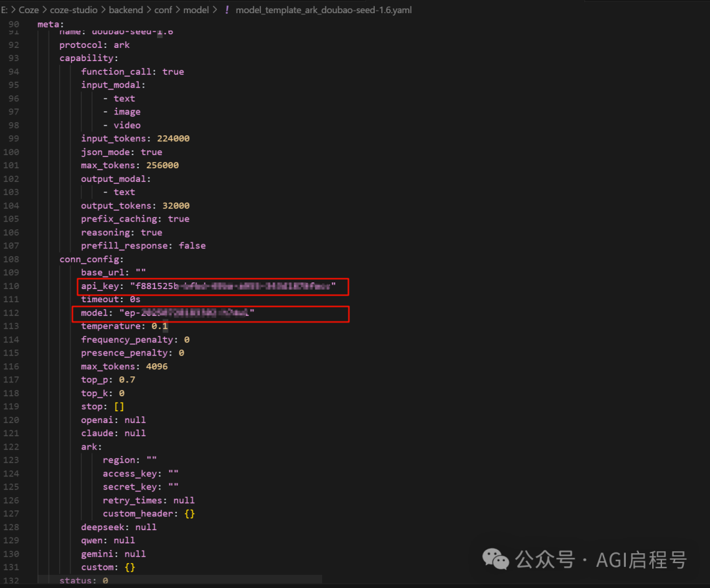Click line number 122 in gutter
Image resolution: width=710 pixels, height=588 pixels.
pyautogui.click(x=11, y=447)
